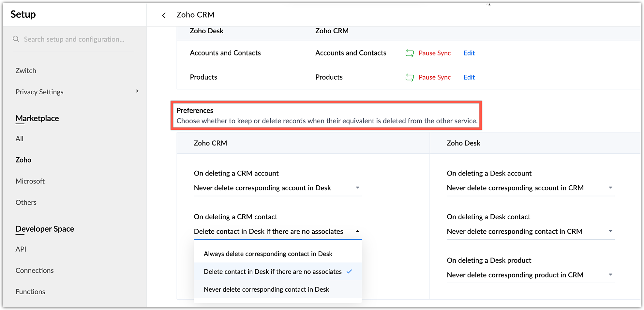Click the sync icon for Products row
Viewport: 644px width, 310px height.
(x=410, y=77)
